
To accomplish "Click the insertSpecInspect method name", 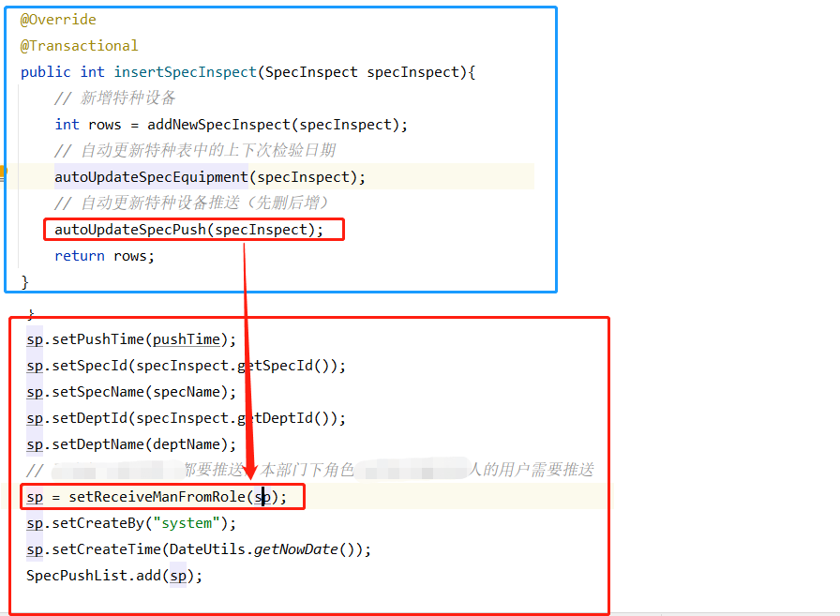I will (x=186, y=72).
